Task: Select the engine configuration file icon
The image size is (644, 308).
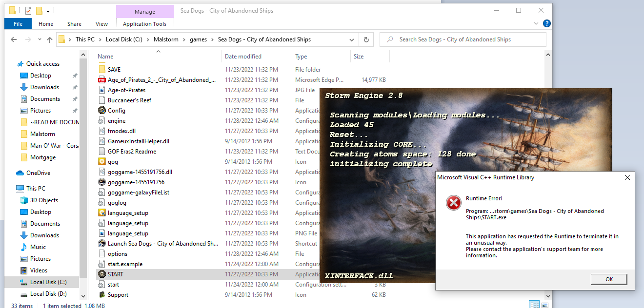Action: [102, 121]
